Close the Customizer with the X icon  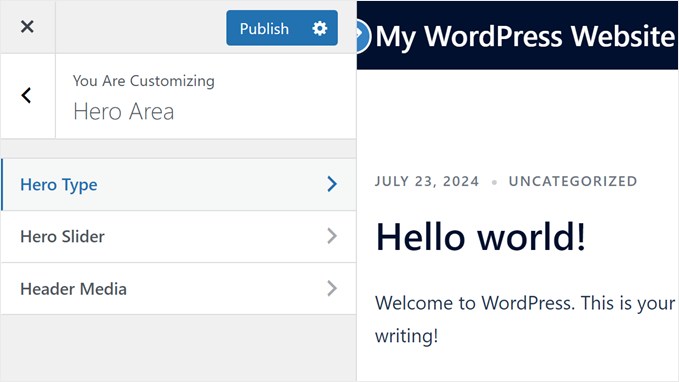tap(27, 27)
